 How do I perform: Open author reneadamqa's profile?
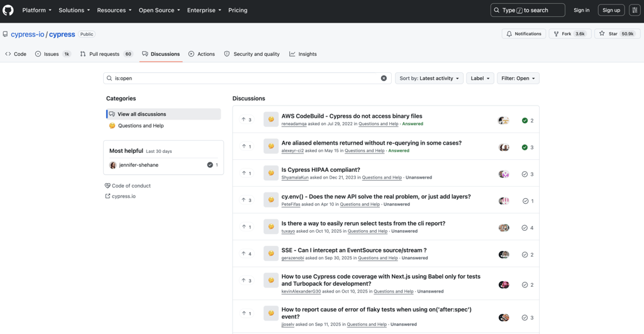coord(294,124)
